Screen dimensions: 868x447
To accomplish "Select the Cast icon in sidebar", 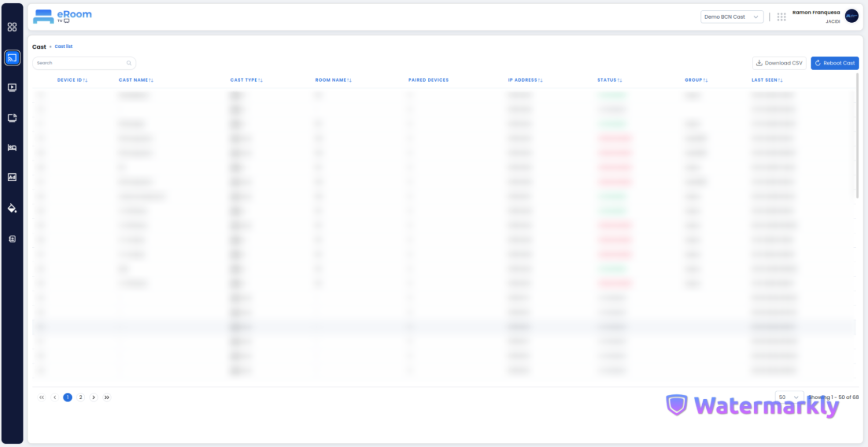I will pyautogui.click(x=12, y=58).
